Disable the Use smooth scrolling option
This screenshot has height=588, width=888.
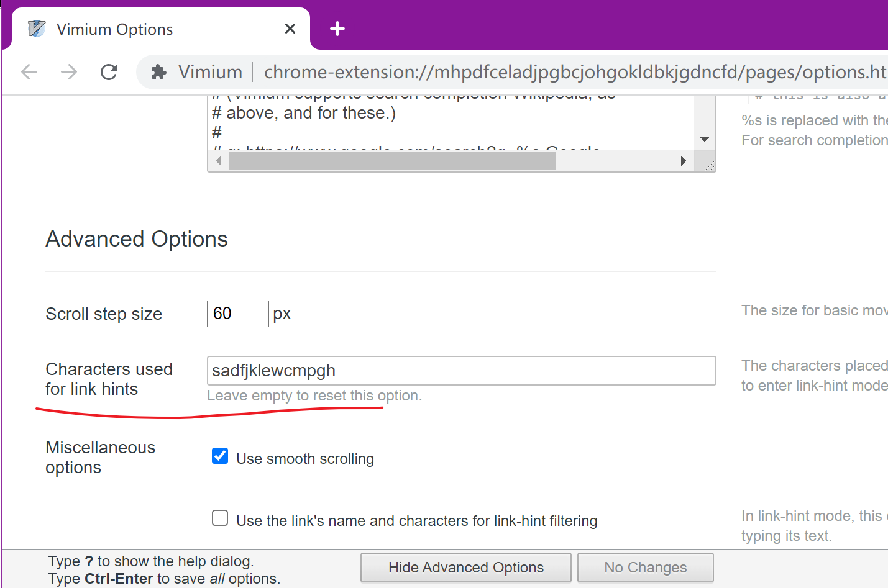(x=219, y=455)
